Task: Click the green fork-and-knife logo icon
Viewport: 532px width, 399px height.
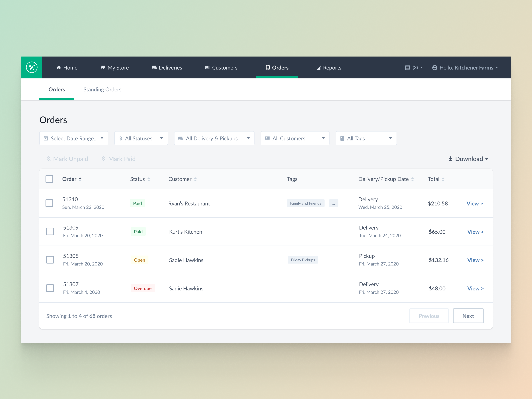Action: [x=32, y=67]
